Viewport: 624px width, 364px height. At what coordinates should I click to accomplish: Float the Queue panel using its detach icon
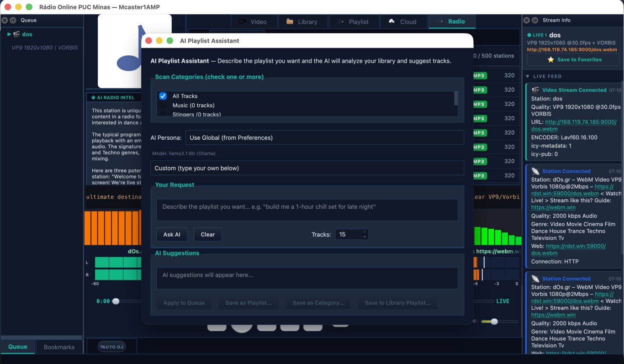coord(13,20)
